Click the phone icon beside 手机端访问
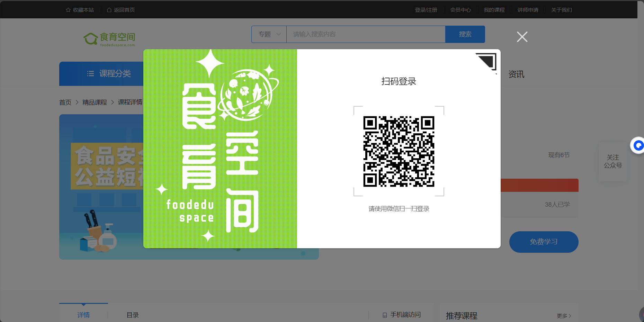This screenshot has height=322, width=644. [x=385, y=315]
